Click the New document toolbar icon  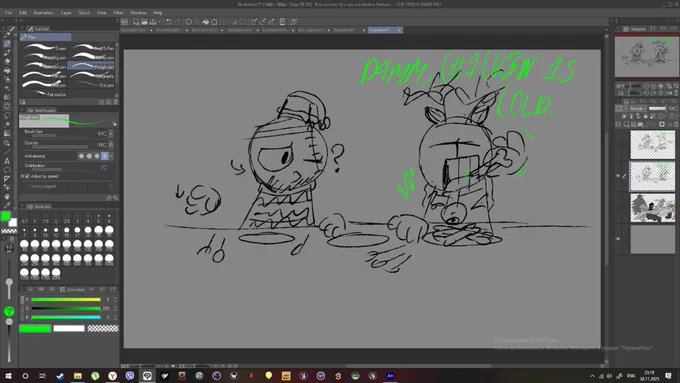136,22
